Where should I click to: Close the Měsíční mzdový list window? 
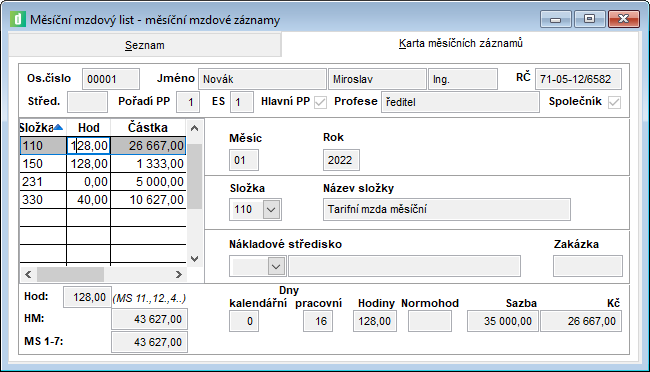pos(623,19)
